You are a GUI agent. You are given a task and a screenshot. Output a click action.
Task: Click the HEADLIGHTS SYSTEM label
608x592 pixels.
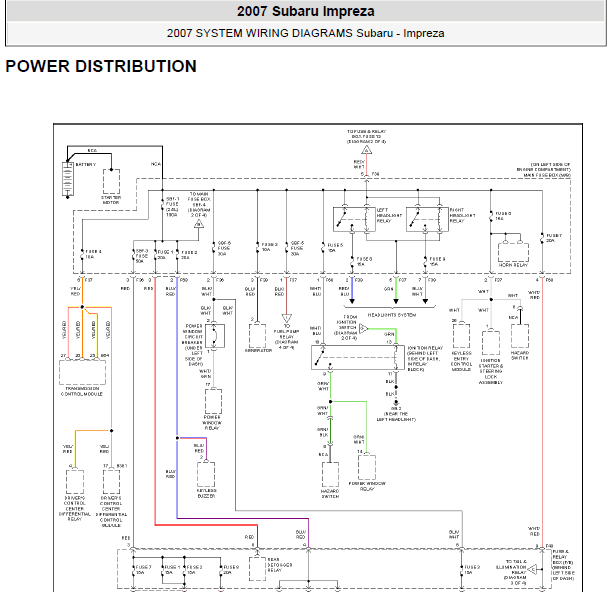tap(392, 315)
